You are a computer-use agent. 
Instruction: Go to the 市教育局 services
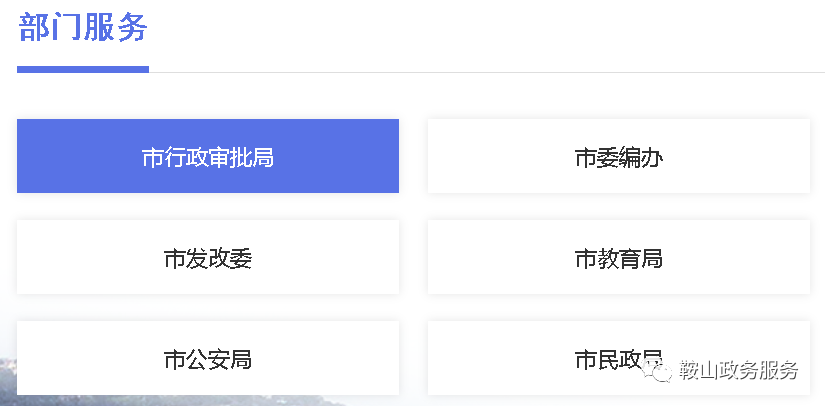[618, 258]
